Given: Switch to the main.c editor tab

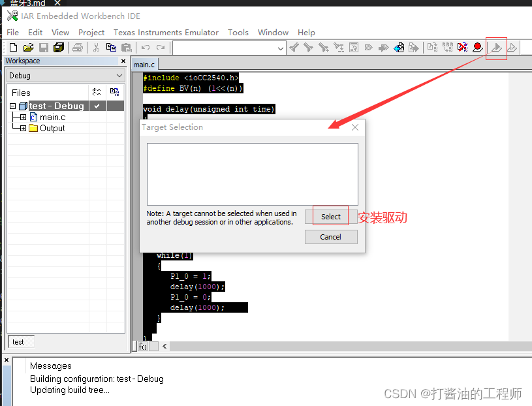Looking at the screenshot, I should (x=144, y=65).
